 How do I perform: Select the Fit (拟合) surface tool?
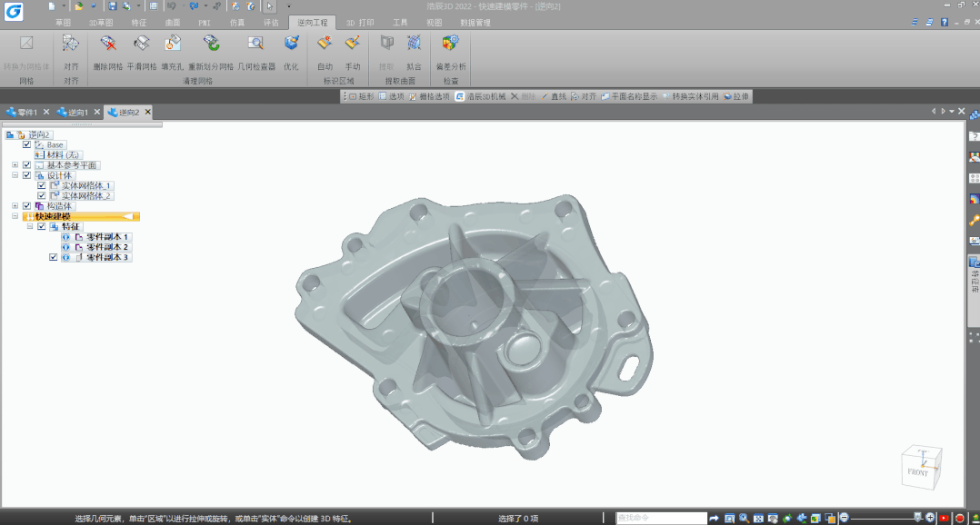tap(414, 52)
